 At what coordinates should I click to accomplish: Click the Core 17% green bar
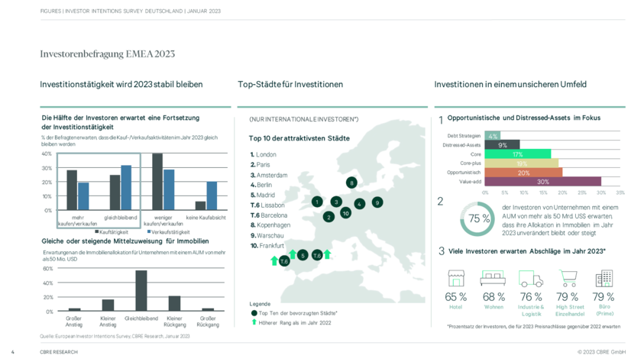(x=517, y=154)
